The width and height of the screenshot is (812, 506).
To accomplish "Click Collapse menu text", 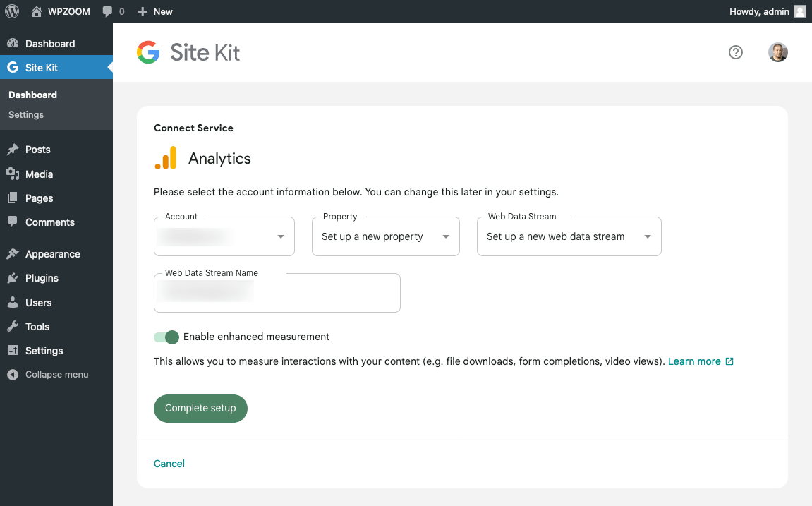I will (57, 375).
